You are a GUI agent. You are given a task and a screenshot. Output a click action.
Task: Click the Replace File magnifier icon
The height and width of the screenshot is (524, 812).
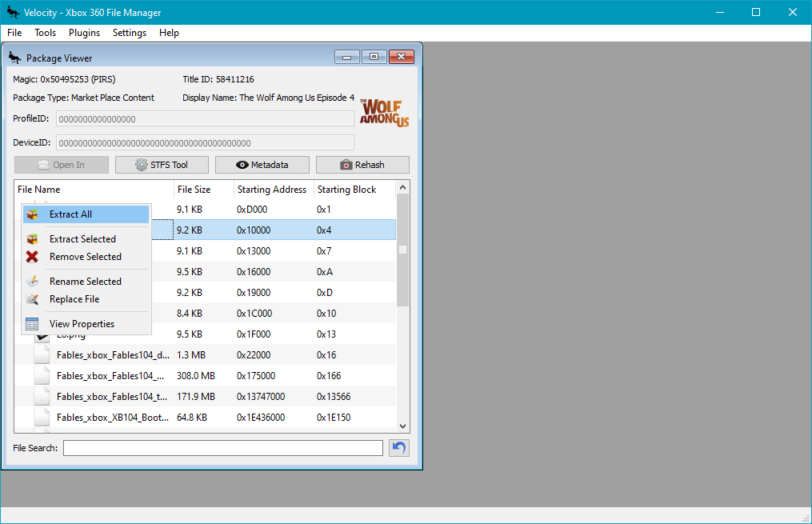[x=32, y=299]
